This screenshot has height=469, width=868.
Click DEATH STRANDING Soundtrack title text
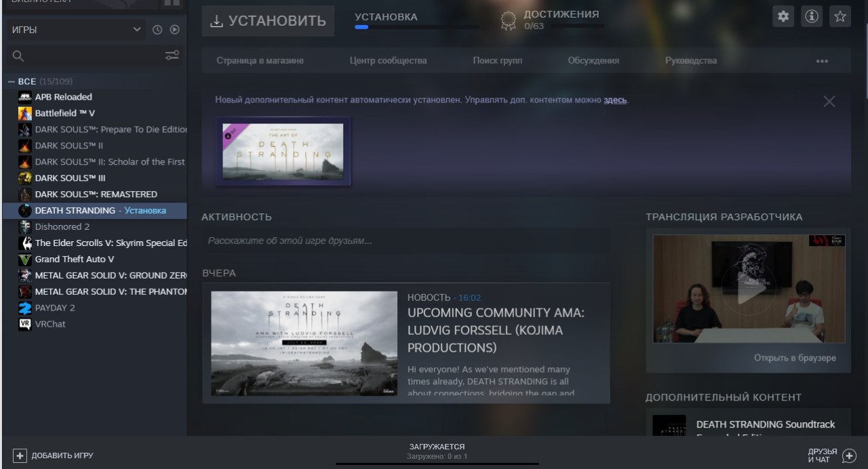(x=766, y=424)
